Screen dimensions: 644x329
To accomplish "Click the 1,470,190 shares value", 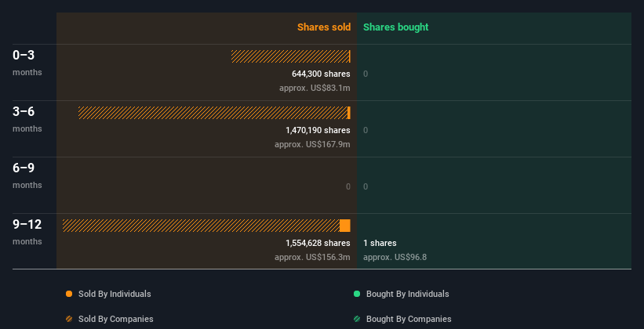I will click(x=318, y=130).
